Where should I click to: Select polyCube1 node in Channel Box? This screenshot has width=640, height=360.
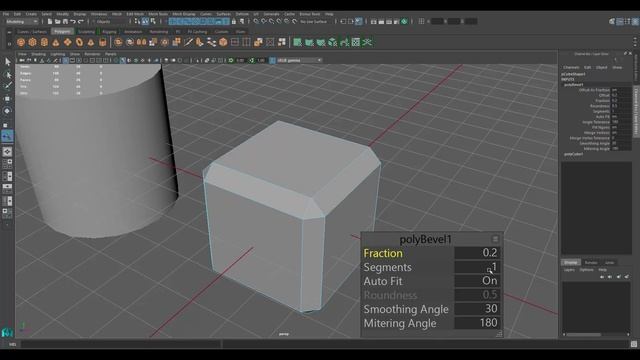573,154
